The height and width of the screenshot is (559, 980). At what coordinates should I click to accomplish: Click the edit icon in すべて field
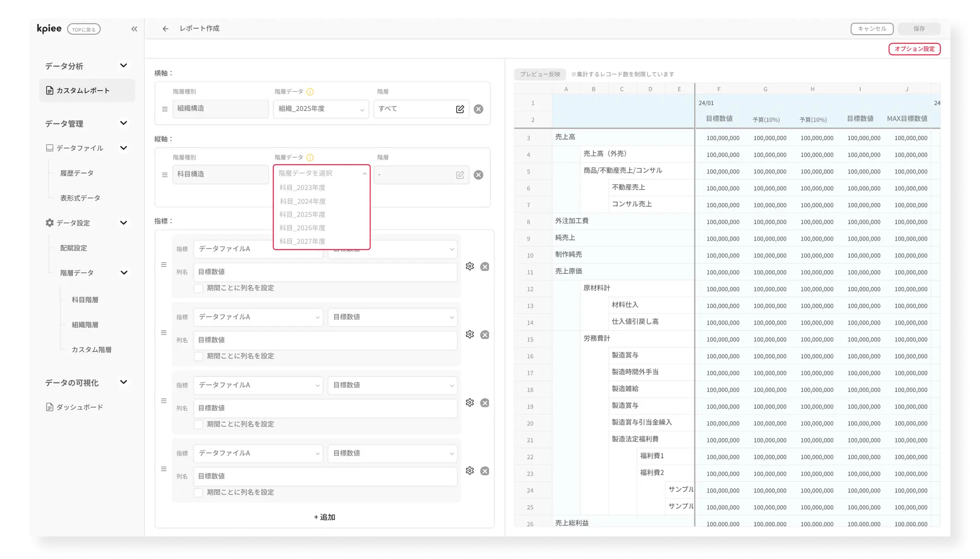[460, 109]
